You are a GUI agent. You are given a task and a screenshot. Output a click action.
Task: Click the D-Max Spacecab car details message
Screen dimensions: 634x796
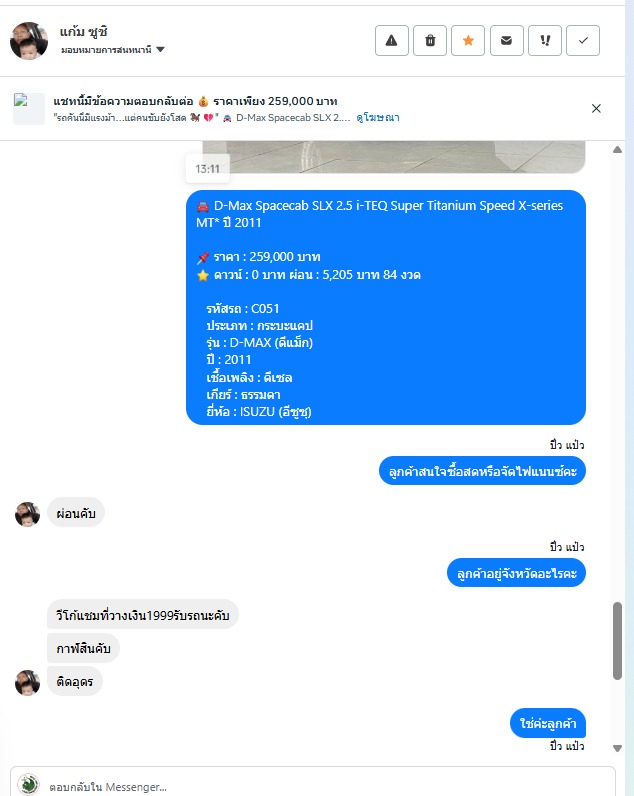[386, 308]
